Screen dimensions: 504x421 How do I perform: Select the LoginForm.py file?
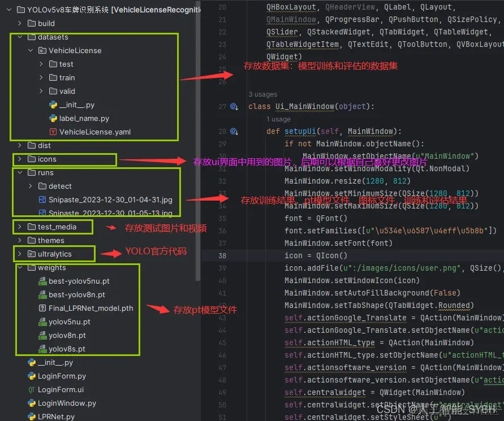tap(62, 376)
